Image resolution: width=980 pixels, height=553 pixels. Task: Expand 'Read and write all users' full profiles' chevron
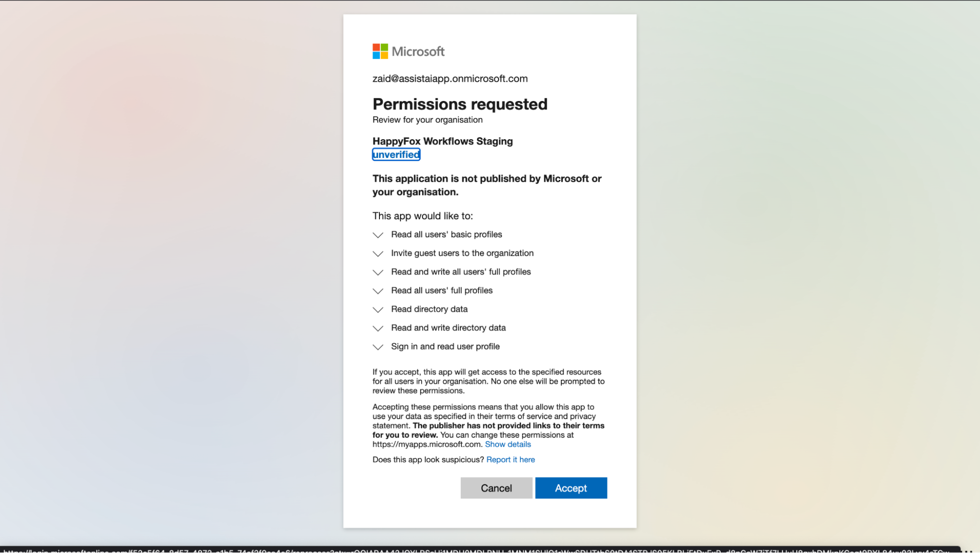click(x=378, y=273)
